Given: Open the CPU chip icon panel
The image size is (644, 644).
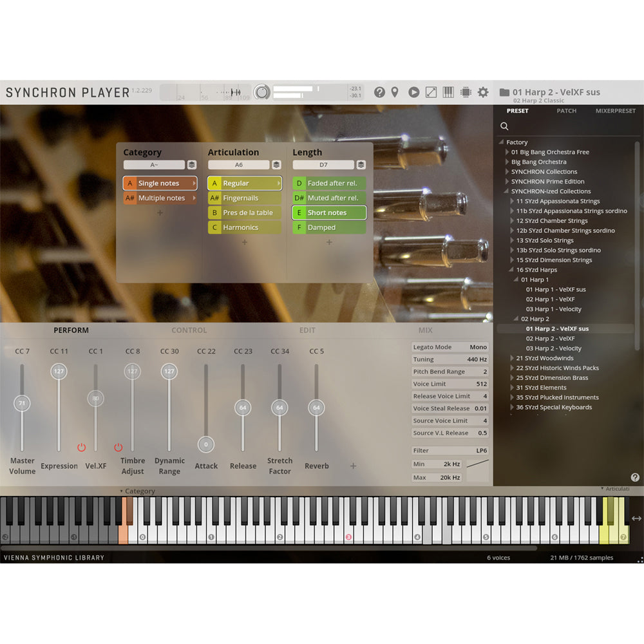Looking at the screenshot, I should click(x=466, y=92).
